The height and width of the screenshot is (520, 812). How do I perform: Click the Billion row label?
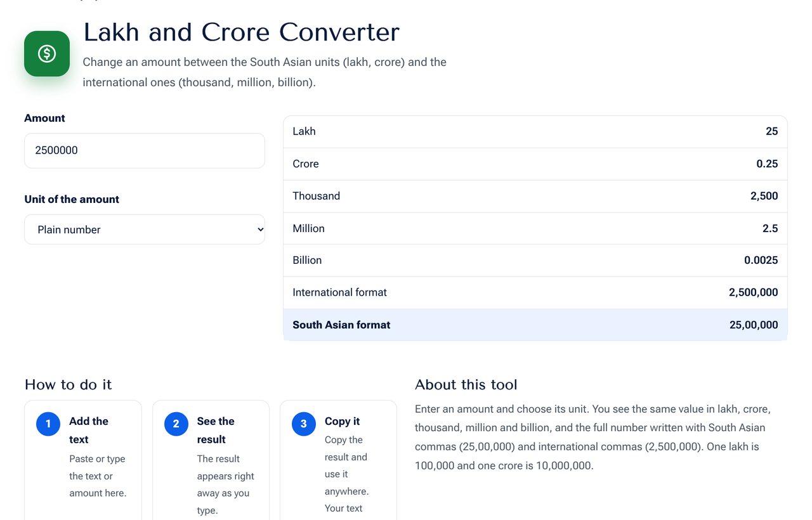click(x=307, y=260)
